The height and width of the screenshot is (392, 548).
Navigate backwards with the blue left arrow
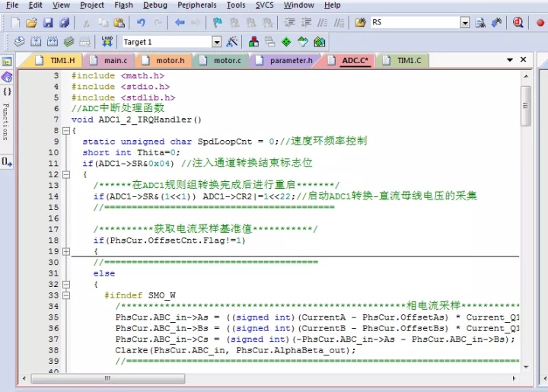[180, 23]
